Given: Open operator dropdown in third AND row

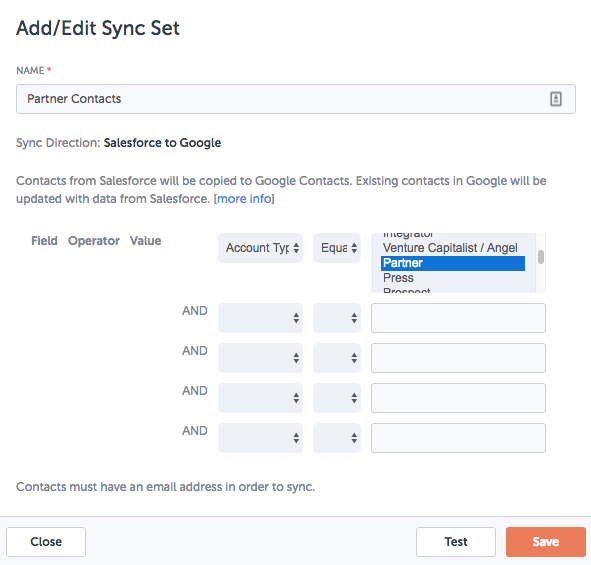Looking at the screenshot, I should coord(337,398).
